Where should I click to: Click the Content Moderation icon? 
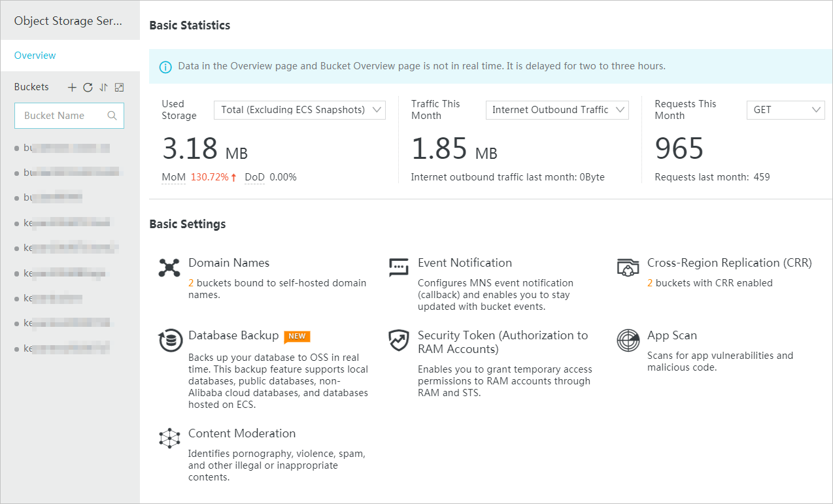point(169,438)
